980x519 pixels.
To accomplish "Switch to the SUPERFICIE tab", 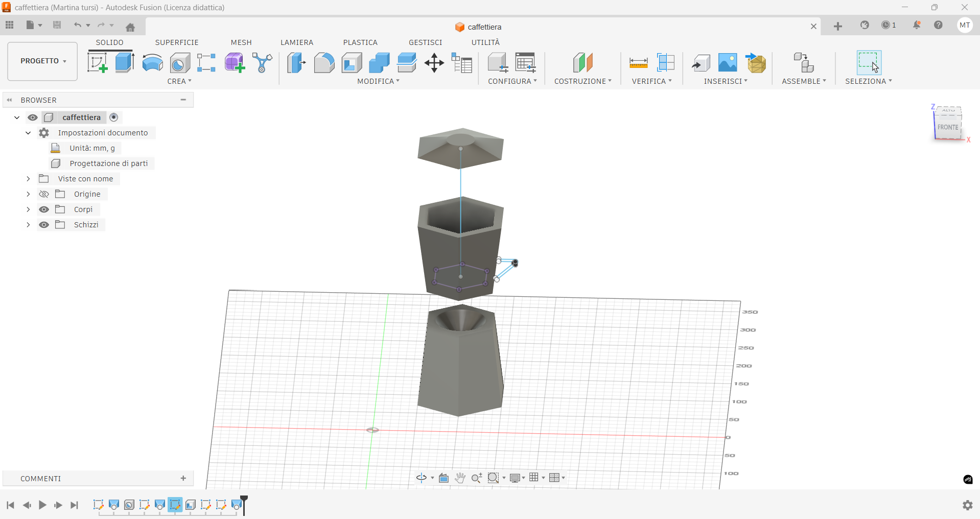I will click(177, 42).
